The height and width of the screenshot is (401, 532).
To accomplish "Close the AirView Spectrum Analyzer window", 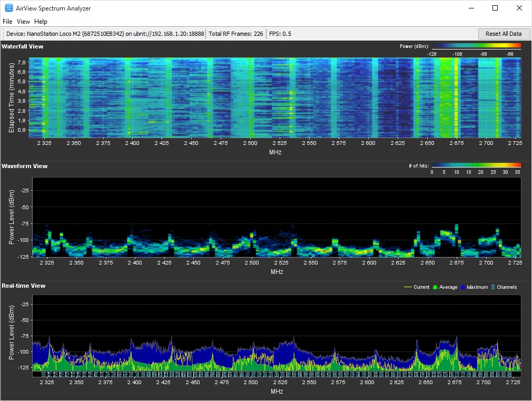I will pyautogui.click(x=519, y=8).
